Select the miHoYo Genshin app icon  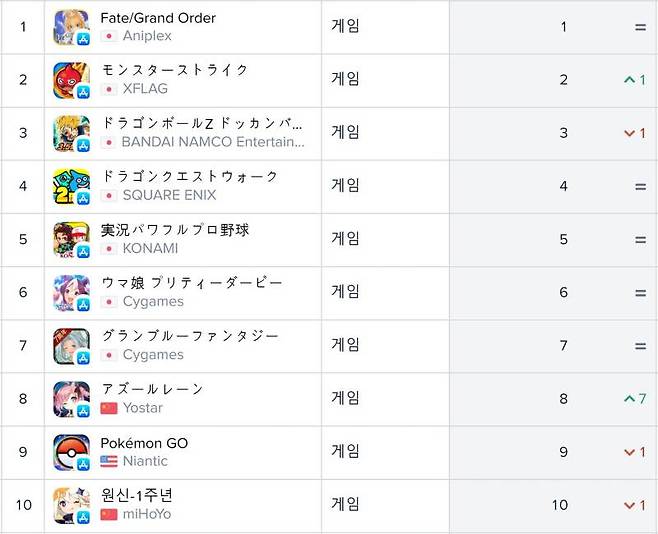tap(71, 505)
